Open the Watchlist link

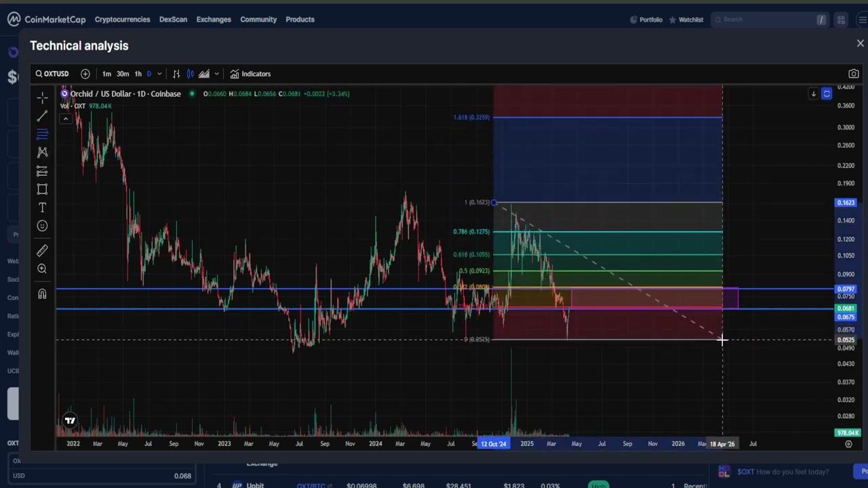(686, 20)
